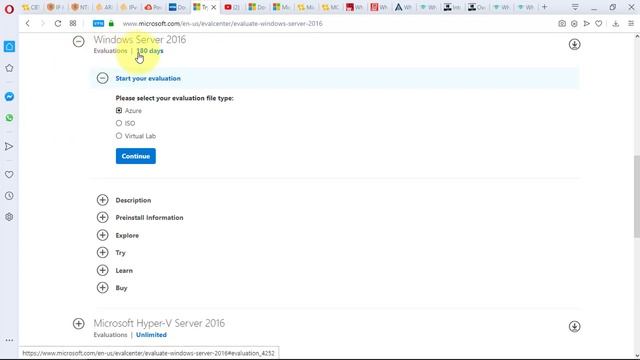This screenshot has height=360, width=640.
Task: Send page with the My Flow arrow icon in address bar
Action: pyautogui.click(x=587, y=24)
